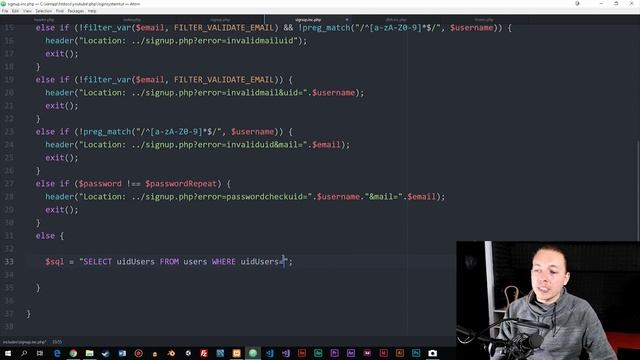Click the WHERE keyword on line 33
The image size is (640, 360).
[223, 262]
